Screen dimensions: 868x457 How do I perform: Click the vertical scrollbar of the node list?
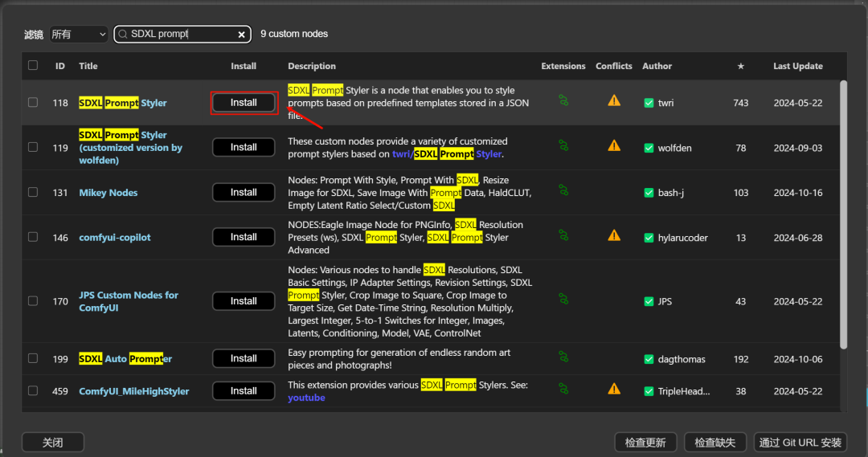point(843,214)
